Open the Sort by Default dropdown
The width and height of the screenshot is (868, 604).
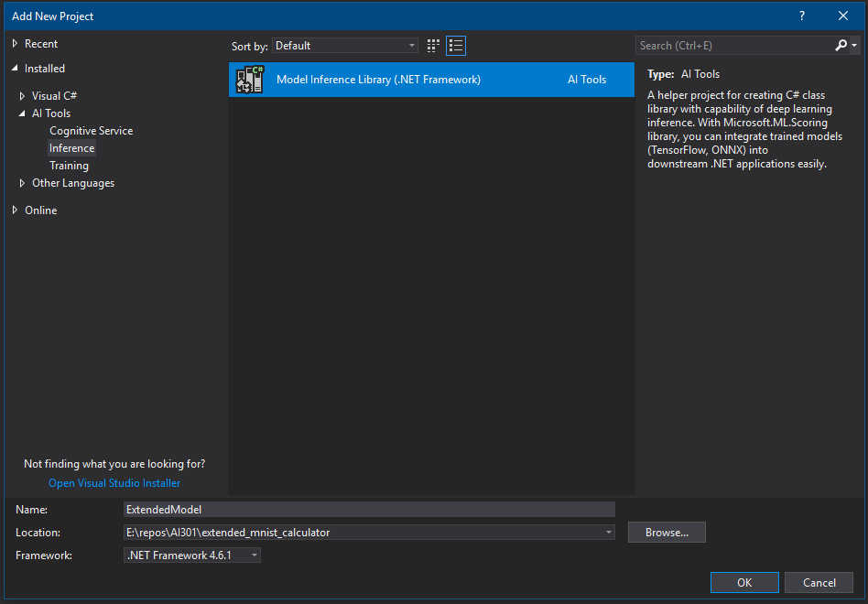[345, 46]
